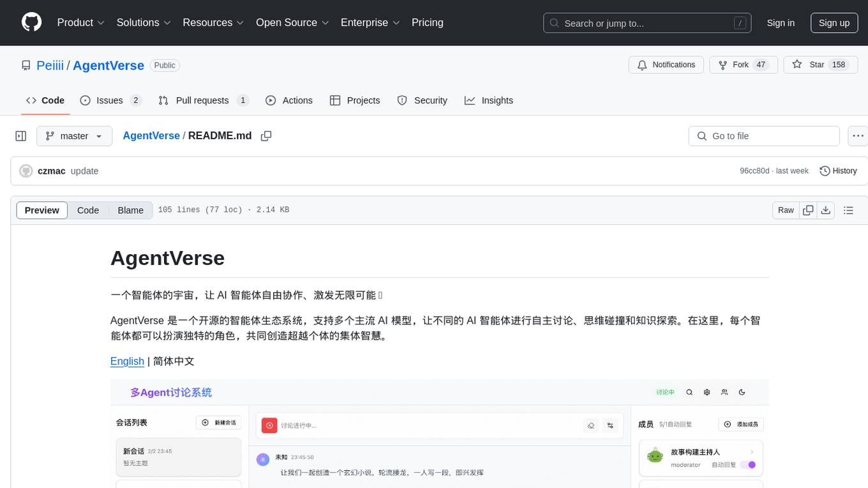Open the Issues tab
The height and width of the screenshot is (488, 868).
coord(110,100)
